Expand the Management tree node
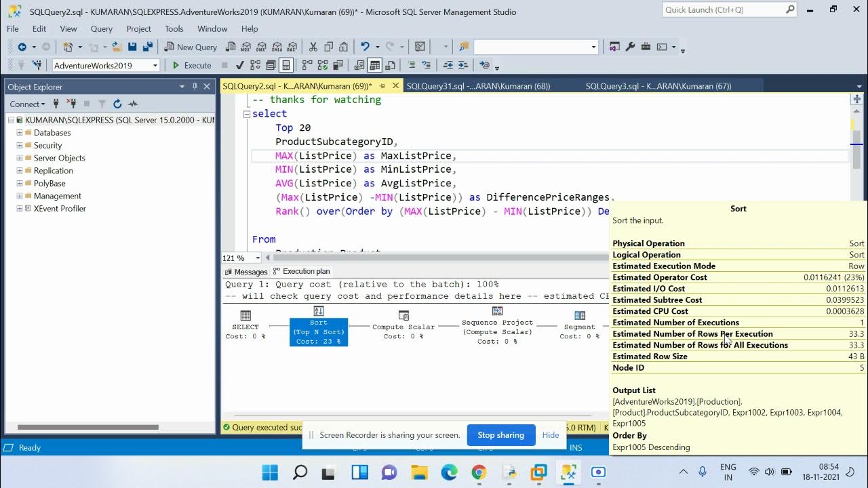This screenshot has width=868, height=488. (20, 196)
